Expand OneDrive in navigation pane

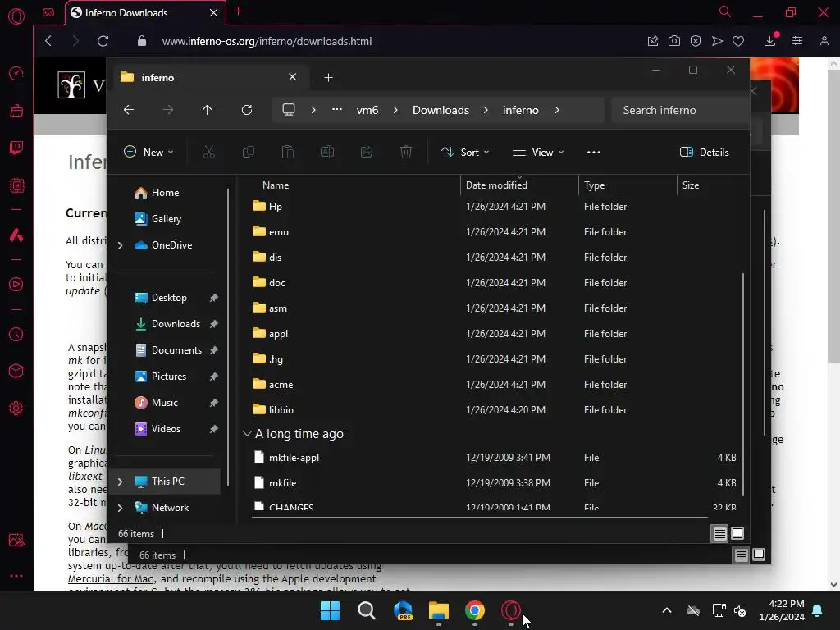coord(120,245)
